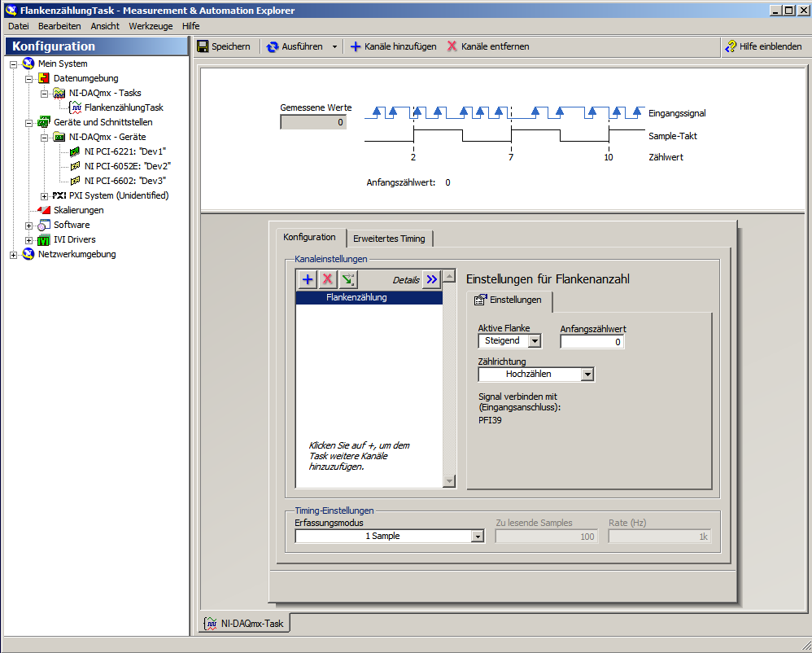
Task: Select FlankenzählungTask in the tree
Action: [x=124, y=107]
